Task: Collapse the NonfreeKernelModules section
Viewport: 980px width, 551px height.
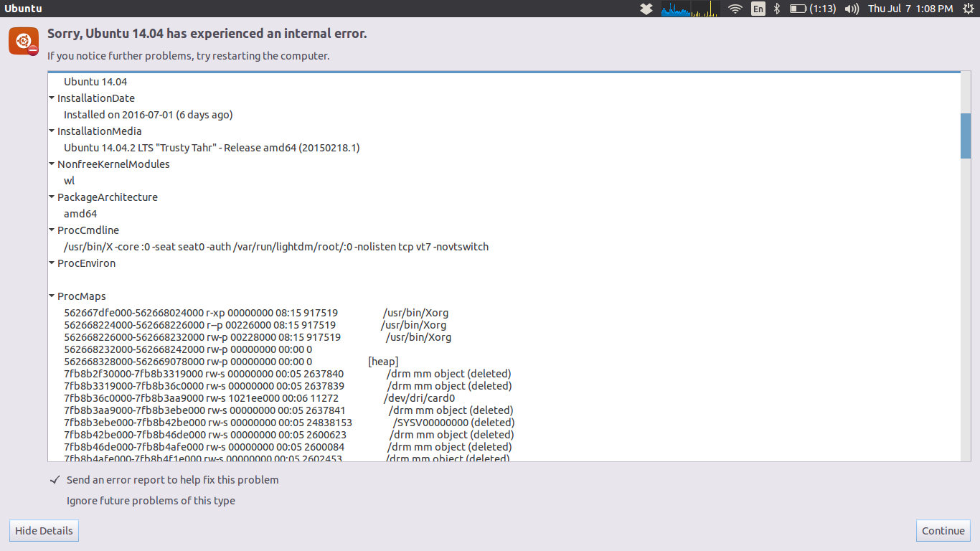Action: click(x=52, y=164)
